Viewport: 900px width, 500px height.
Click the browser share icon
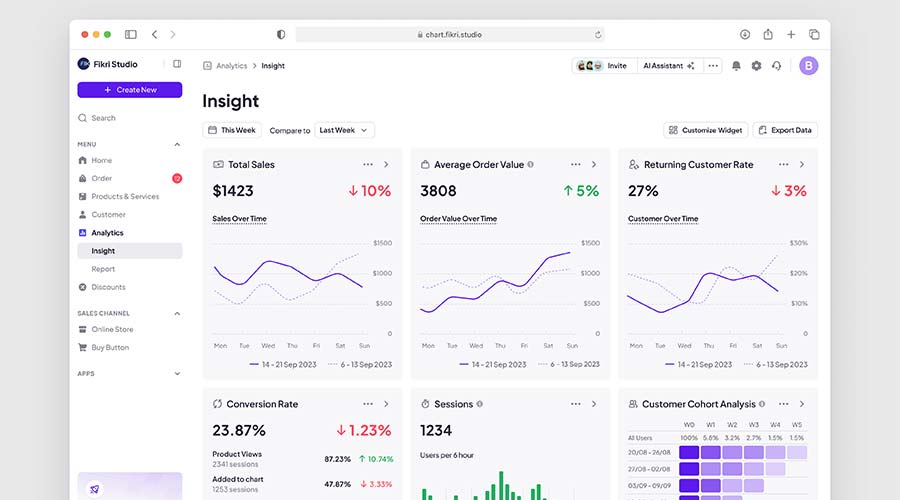[x=768, y=34]
